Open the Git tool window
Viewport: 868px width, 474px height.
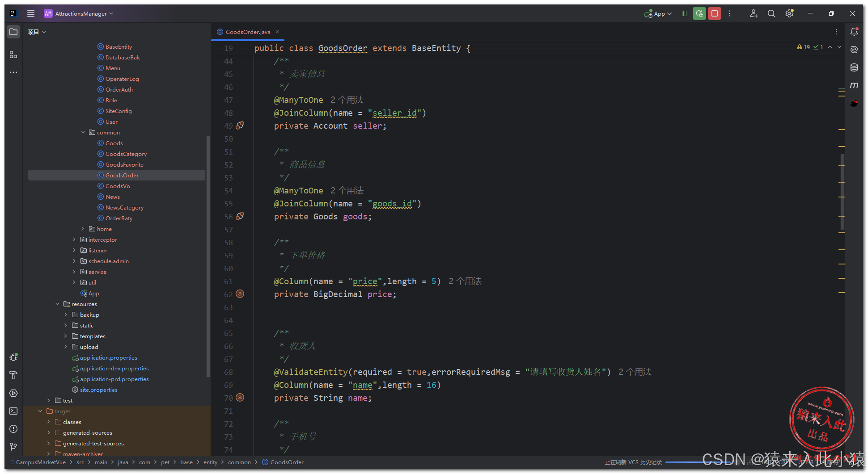[13, 447]
